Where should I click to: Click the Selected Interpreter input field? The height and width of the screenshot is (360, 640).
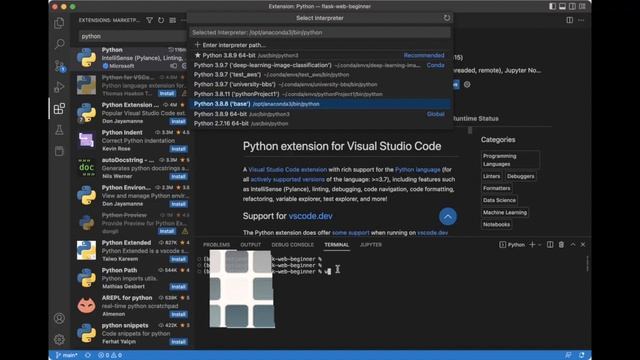point(320,32)
